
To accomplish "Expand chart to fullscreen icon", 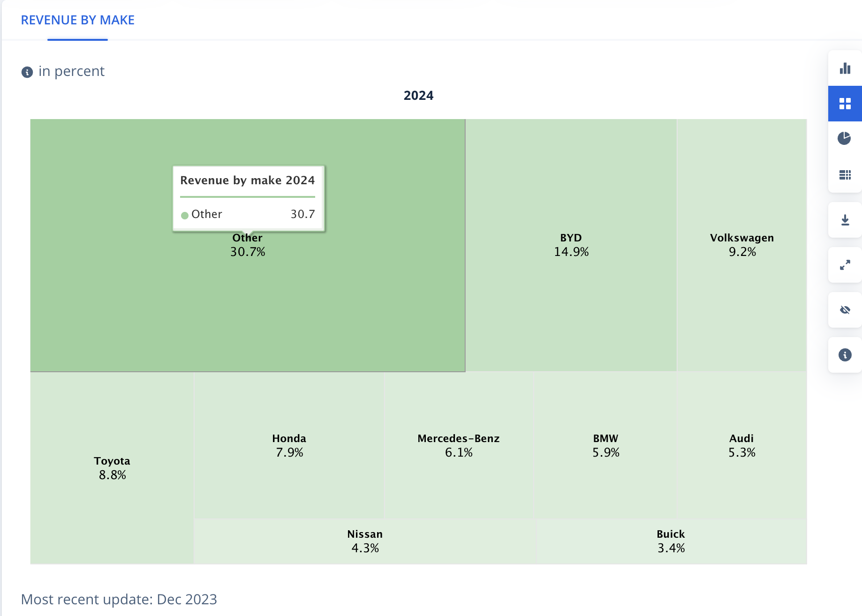I will (x=845, y=265).
